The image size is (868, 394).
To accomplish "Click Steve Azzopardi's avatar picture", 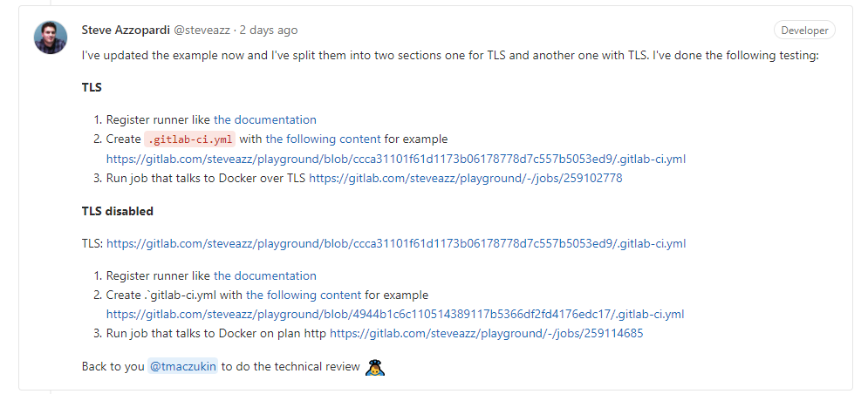I will click(x=50, y=37).
